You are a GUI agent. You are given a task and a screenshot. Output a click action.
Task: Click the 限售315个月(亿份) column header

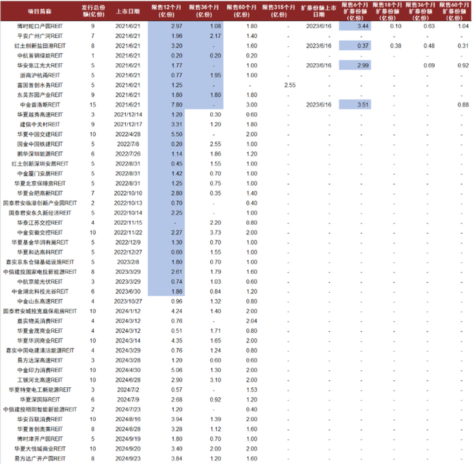point(279,11)
